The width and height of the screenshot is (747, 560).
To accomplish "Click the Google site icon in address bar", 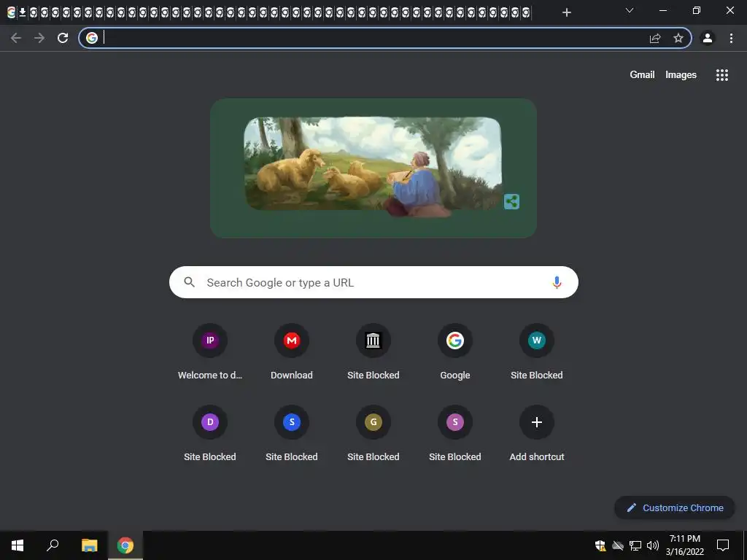I will [92, 38].
